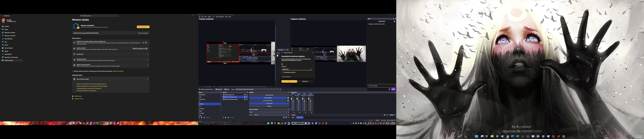Lock the Bildschirmaufnahme Haupt source
The height and width of the screenshot is (139, 644).
247,99
